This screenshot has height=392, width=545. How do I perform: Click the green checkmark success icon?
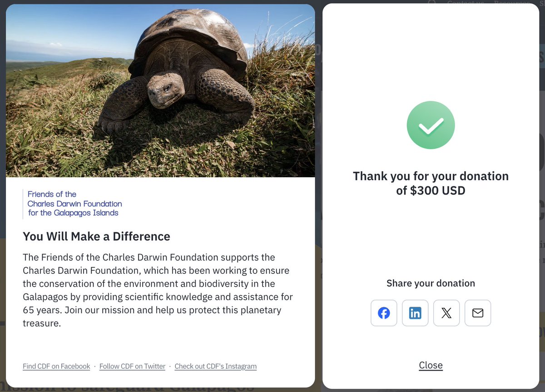point(431,125)
